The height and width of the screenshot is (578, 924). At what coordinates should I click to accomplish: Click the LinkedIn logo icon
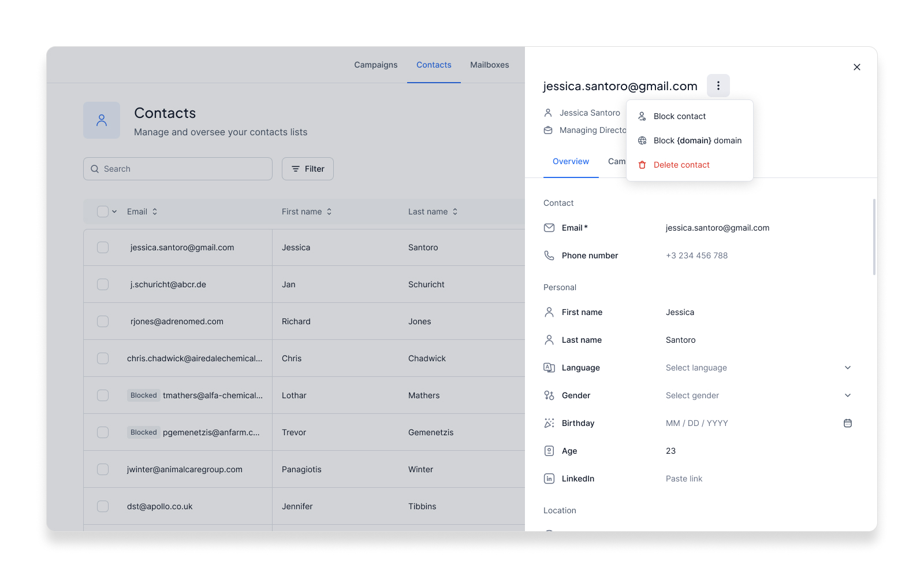549,479
